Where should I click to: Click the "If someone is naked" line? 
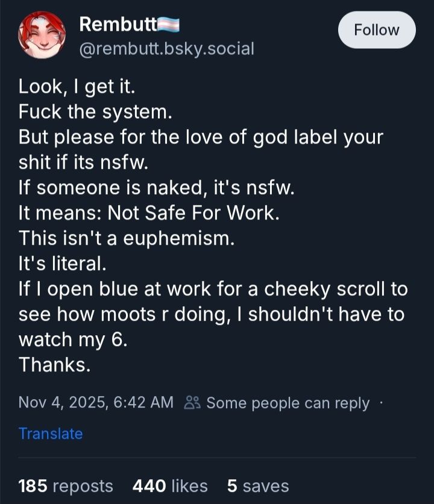[156, 188]
